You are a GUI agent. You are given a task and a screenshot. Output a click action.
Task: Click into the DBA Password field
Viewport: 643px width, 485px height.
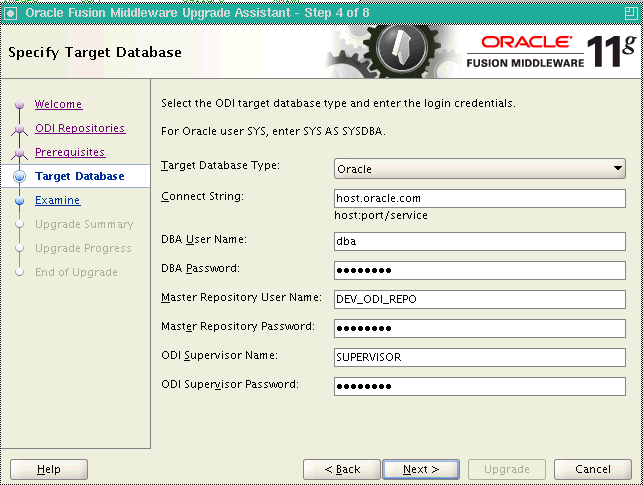480,270
